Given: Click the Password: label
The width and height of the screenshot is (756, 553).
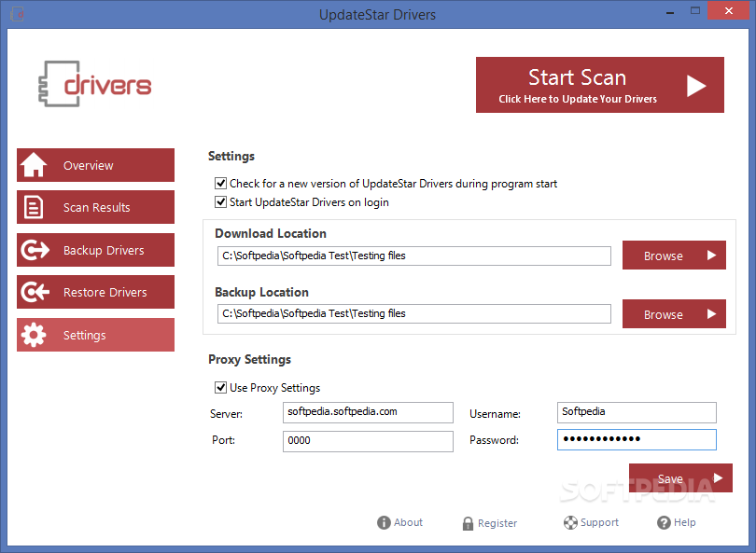Looking at the screenshot, I should click(494, 440).
